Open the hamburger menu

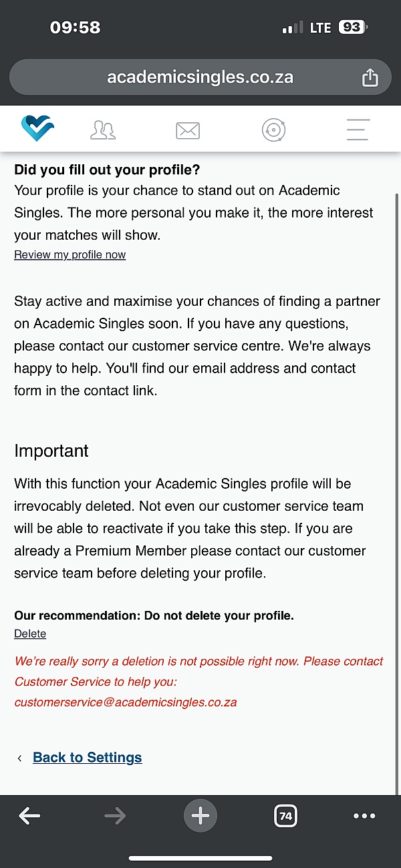point(358,130)
